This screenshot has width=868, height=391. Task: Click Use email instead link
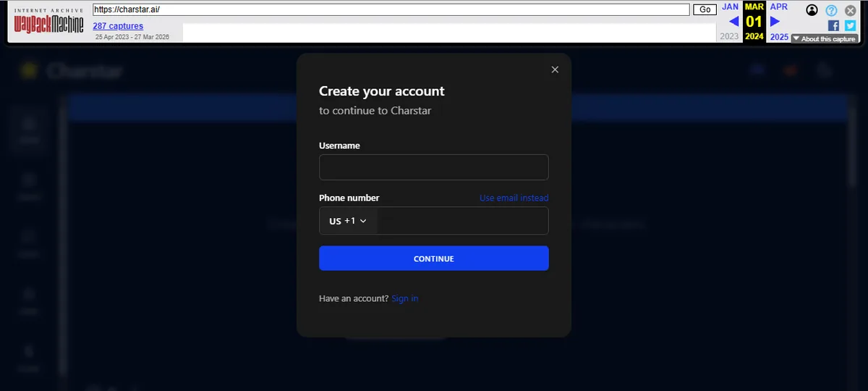[514, 198]
